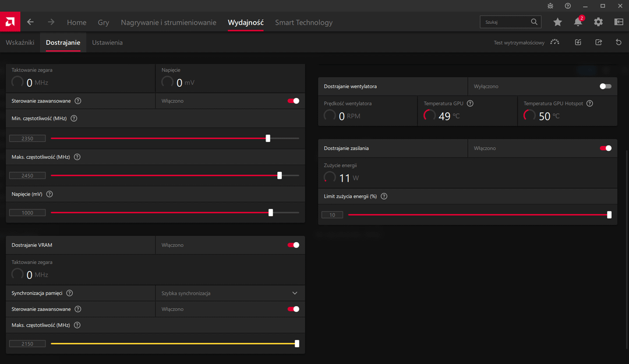Open the Ustawienia sub-tab
629x364 pixels.
(x=107, y=43)
